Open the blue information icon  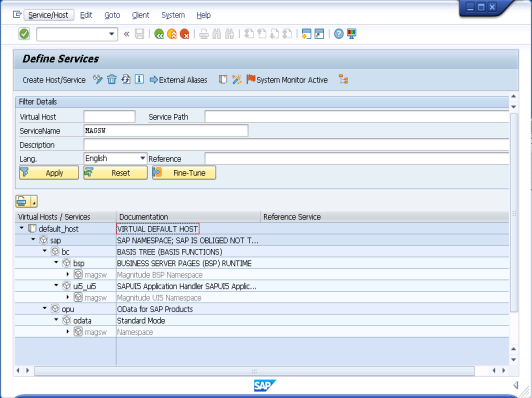coord(139,79)
